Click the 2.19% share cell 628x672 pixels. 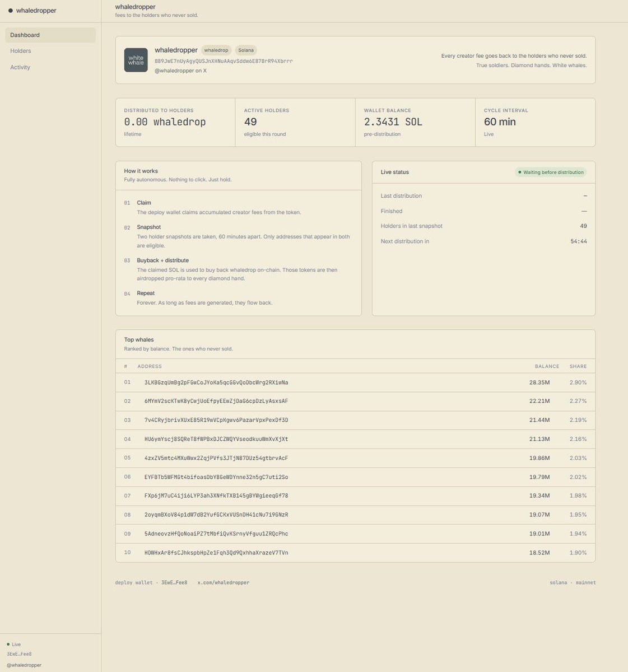tap(578, 420)
